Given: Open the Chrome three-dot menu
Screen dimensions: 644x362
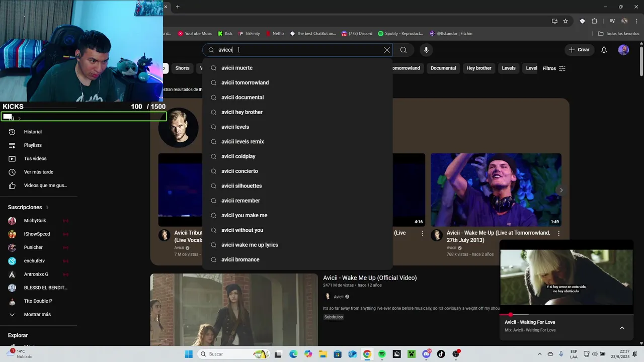Looking at the screenshot, I should click(636, 21).
